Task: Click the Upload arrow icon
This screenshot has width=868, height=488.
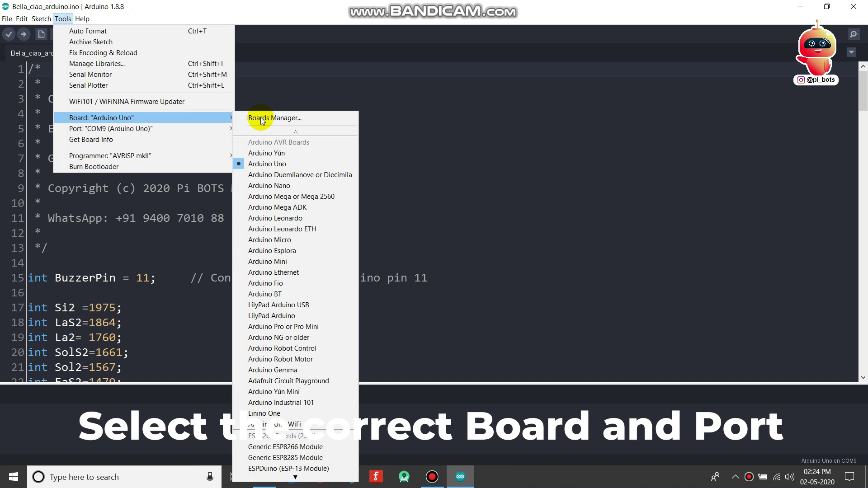Action: [x=24, y=34]
